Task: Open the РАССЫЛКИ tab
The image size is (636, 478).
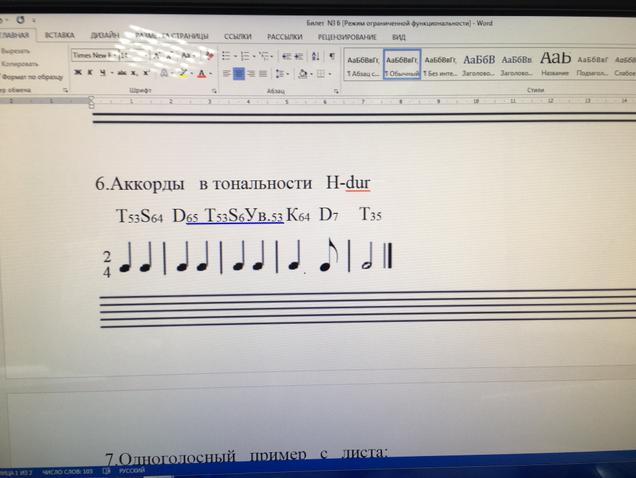Action: coord(285,37)
